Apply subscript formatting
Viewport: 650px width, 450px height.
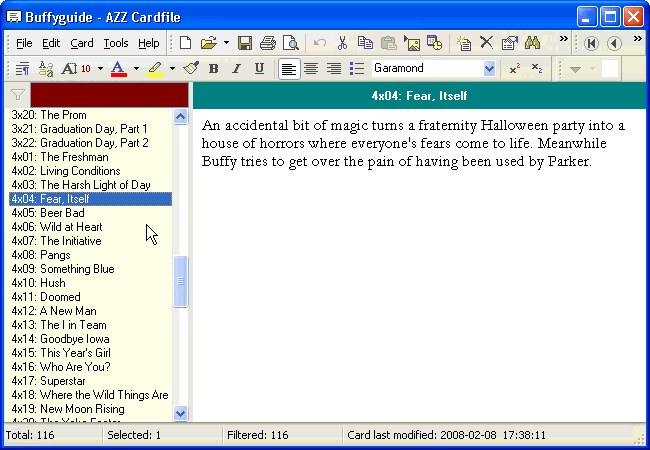pyautogui.click(x=537, y=68)
